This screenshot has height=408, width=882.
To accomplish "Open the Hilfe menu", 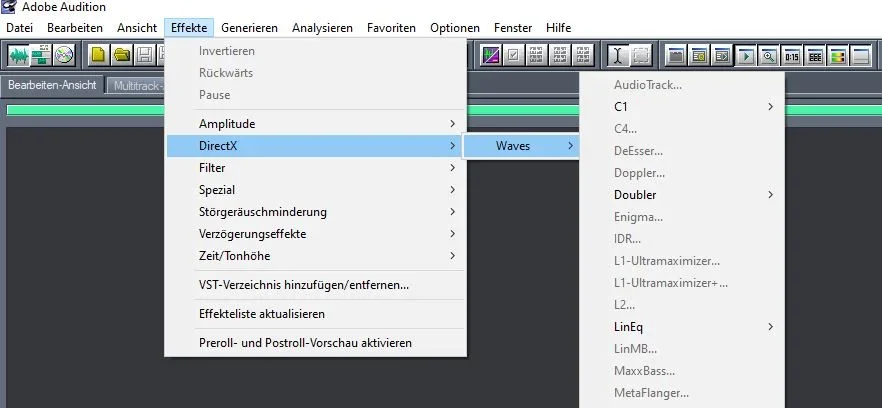I will [559, 28].
